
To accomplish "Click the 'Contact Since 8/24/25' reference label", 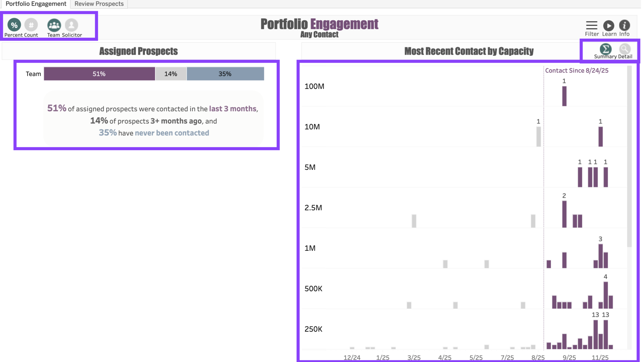I will click(x=577, y=70).
